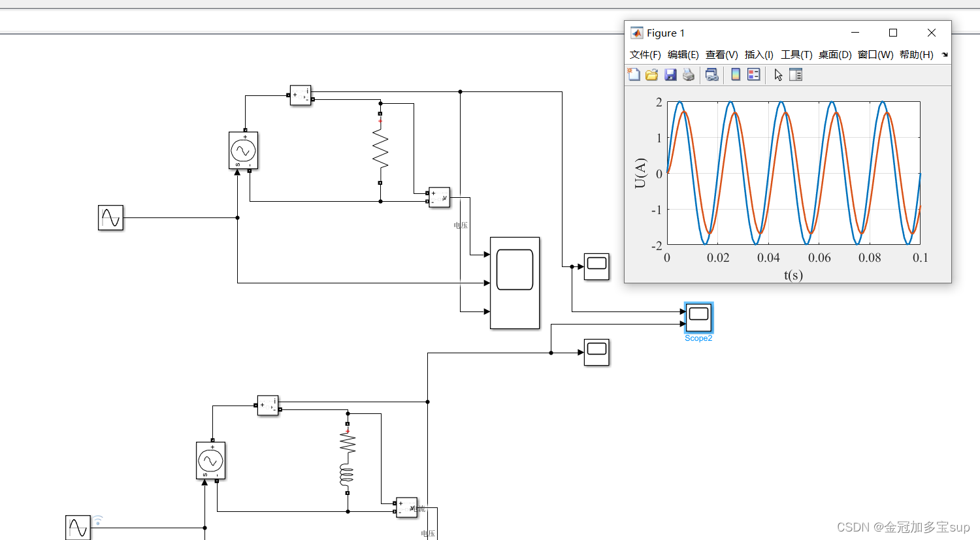
Task: Print the figure using the printer icon
Action: coord(689,74)
